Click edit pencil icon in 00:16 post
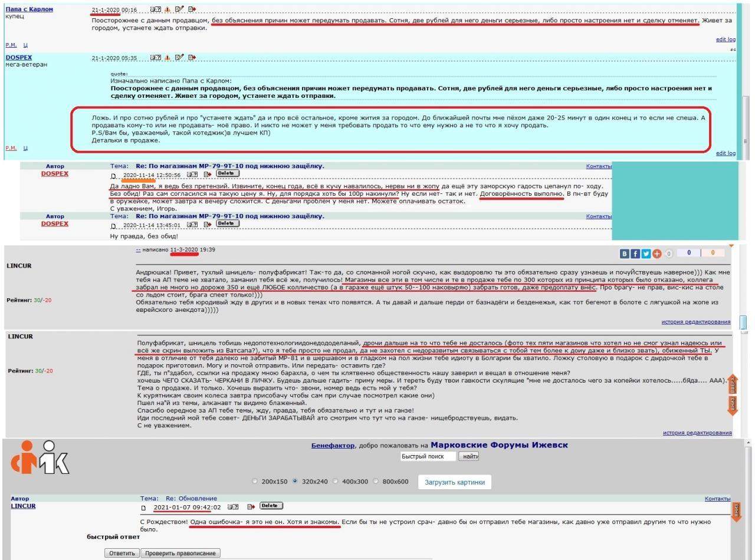The height and width of the screenshot is (560, 755). (180, 9)
